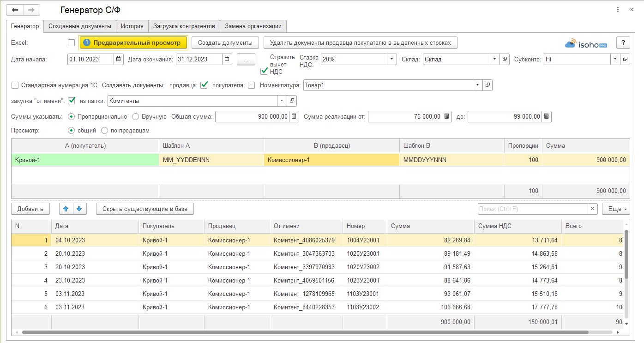This screenshot has width=644, height=343.
Task: Expand the из папки dropdown arrow
Action: [282, 101]
